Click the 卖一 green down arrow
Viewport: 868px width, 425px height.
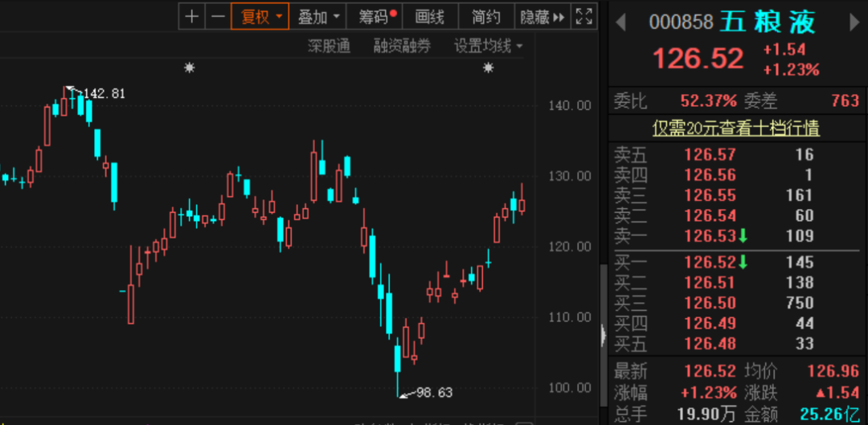click(743, 236)
